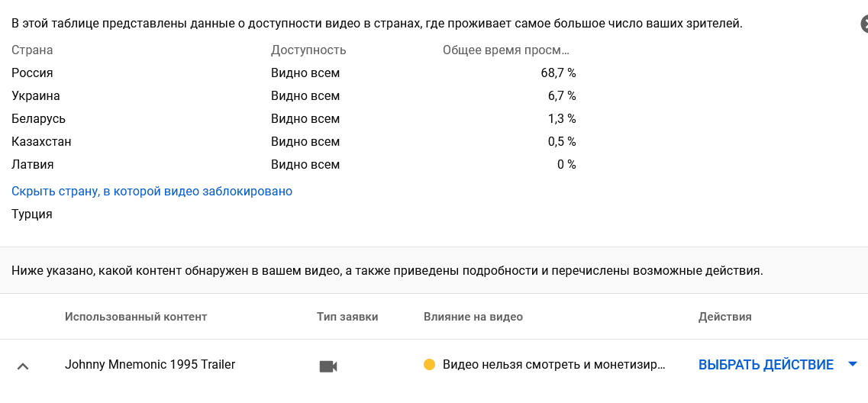Collapse the Johnny Mnemonic claim row chevron

(x=23, y=366)
